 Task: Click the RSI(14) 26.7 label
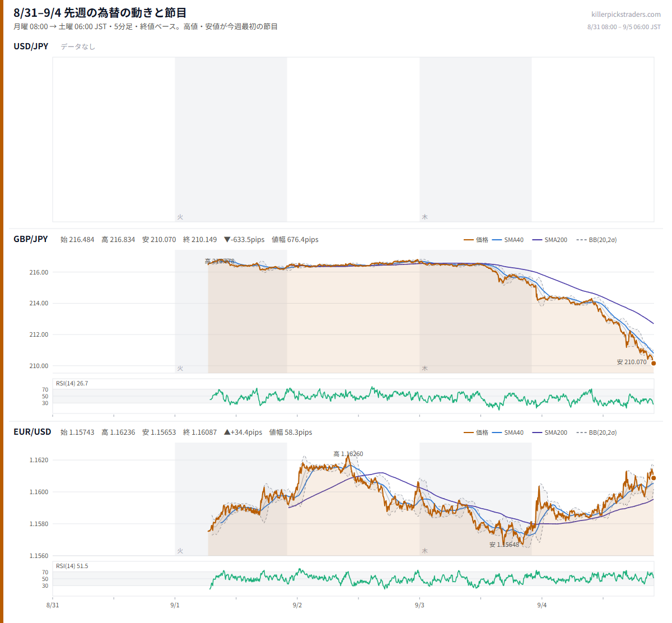coord(72,383)
